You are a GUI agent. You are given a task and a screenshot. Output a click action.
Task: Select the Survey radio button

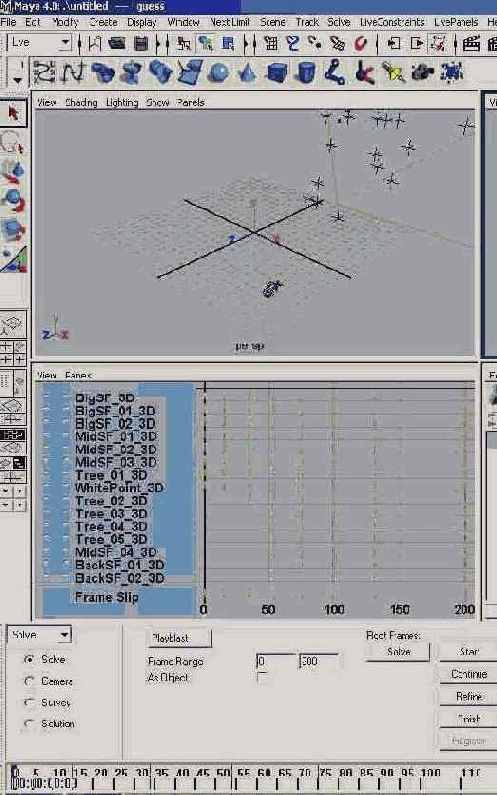29,702
